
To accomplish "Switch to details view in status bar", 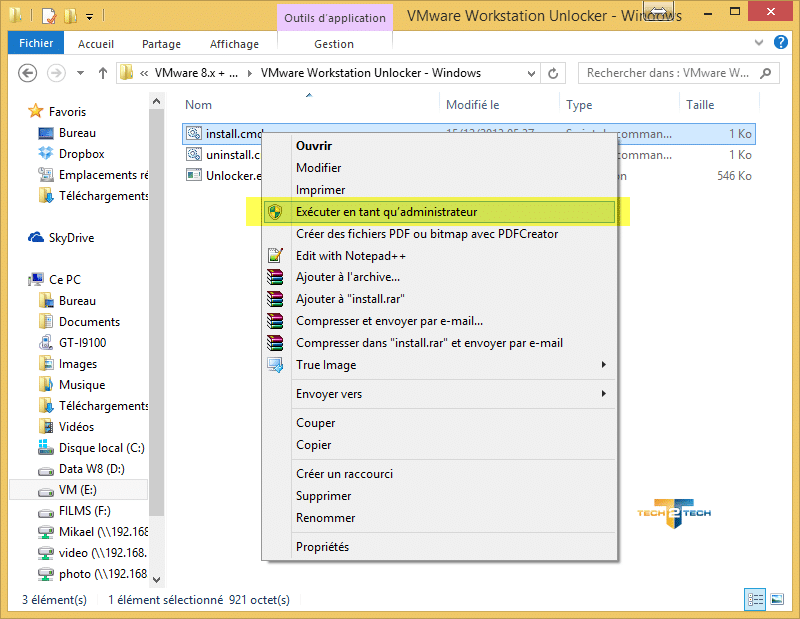I will 755,599.
